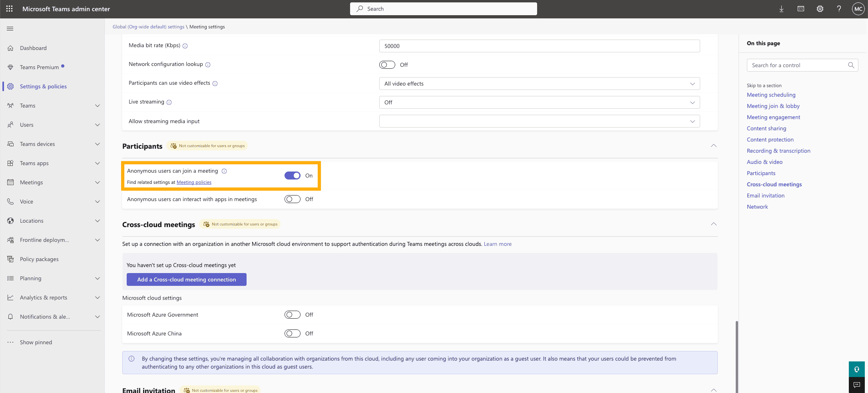Image resolution: width=868 pixels, height=393 pixels.
Task: Click the Meetings calendar icon
Action: pyautogui.click(x=11, y=182)
